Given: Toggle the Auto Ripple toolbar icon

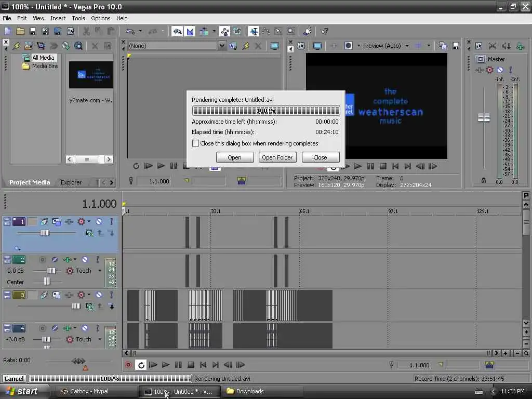Looking at the screenshot, I should pyautogui.click(x=204, y=32).
